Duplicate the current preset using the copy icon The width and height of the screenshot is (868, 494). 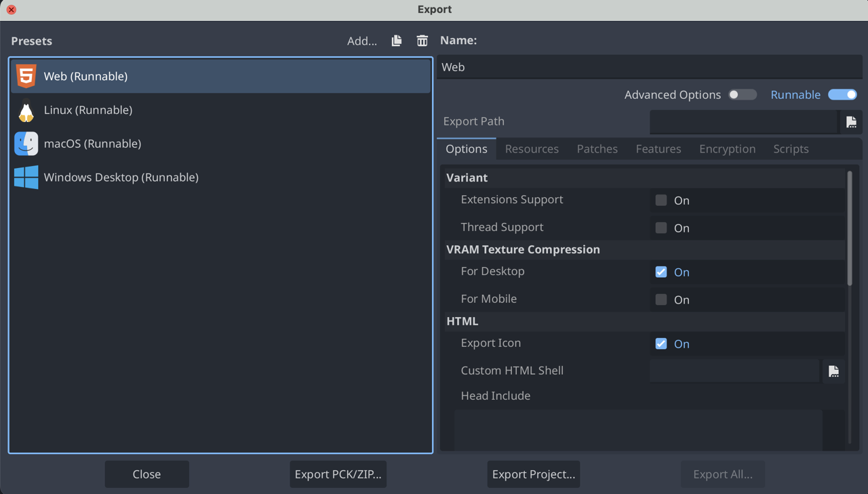pos(397,41)
